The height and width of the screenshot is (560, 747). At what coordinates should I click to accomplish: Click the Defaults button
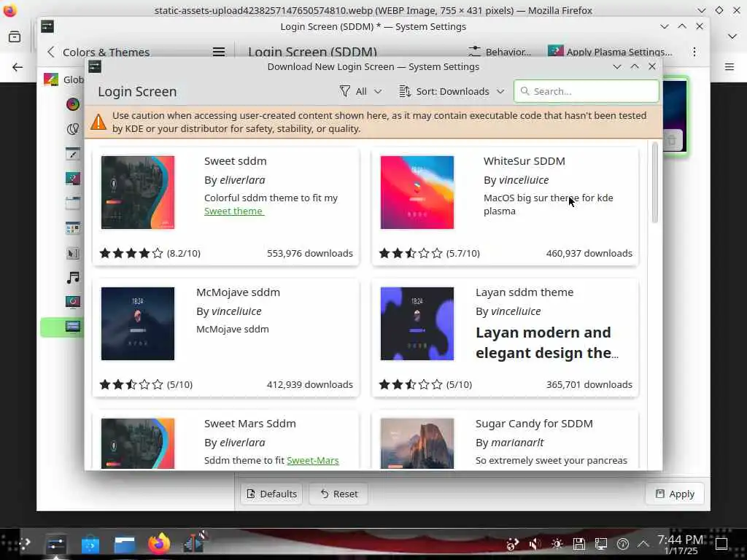[271, 494]
